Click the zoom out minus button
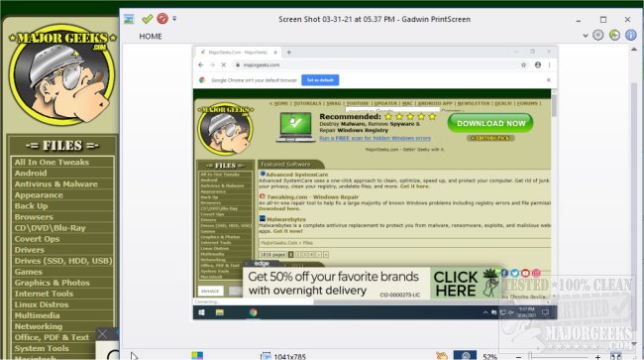Screen dimensions: 644x360 [518, 357]
